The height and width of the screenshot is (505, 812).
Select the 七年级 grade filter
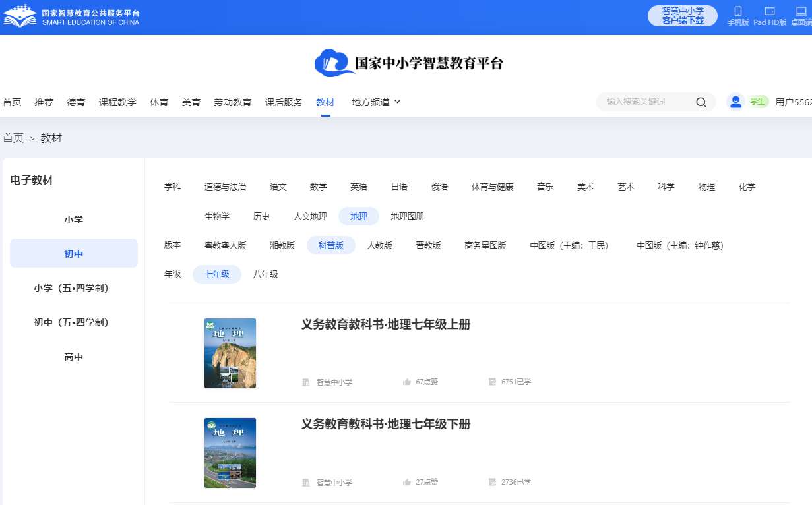click(x=217, y=274)
